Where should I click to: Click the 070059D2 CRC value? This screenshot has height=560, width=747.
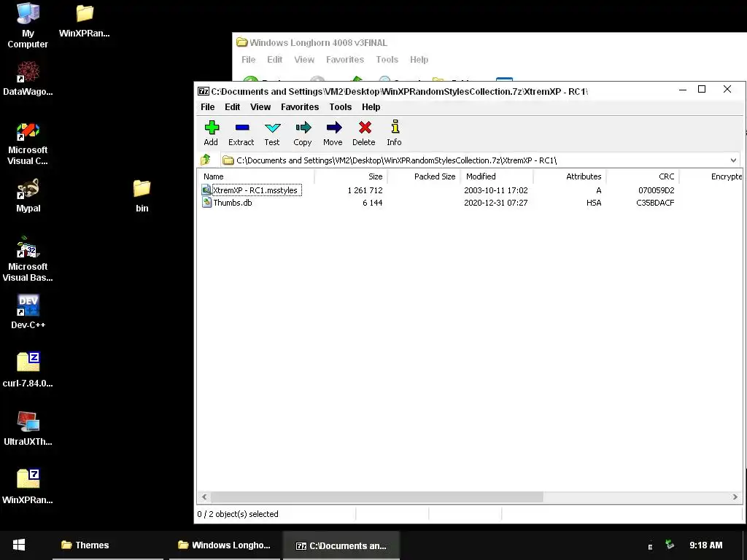point(656,190)
